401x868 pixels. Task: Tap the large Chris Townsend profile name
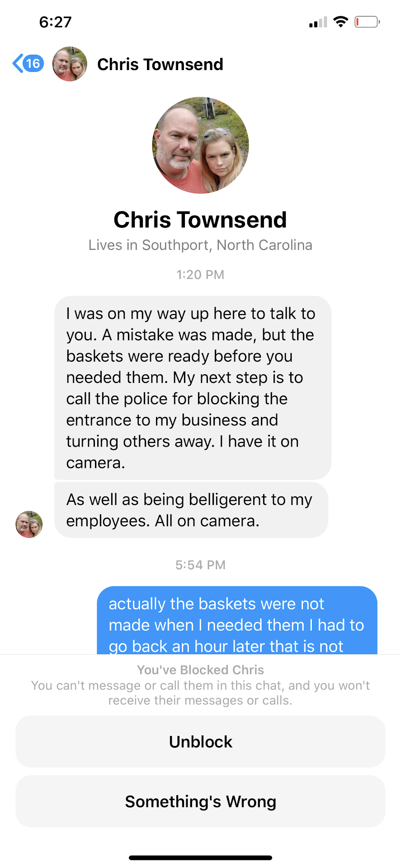(x=200, y=220)
